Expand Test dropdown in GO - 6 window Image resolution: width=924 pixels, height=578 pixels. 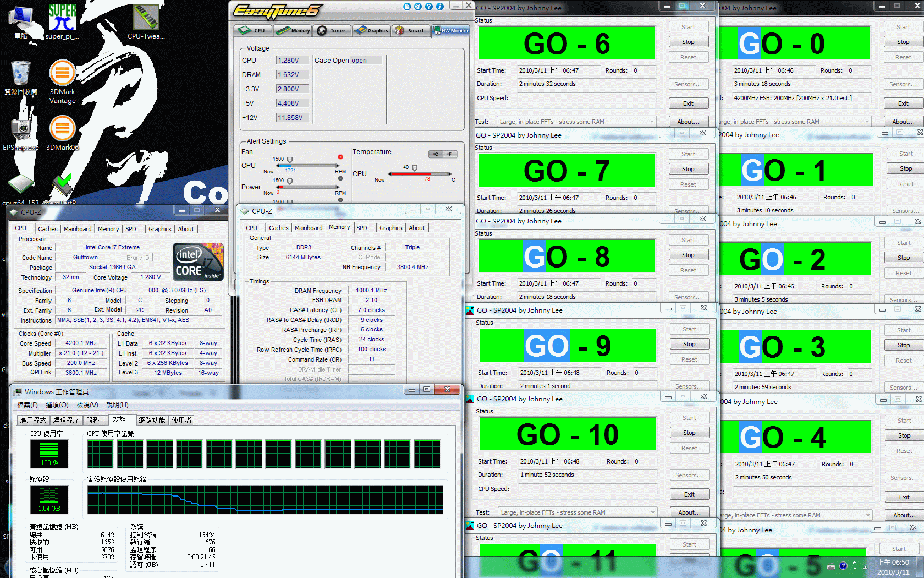[x=652, y=122]
